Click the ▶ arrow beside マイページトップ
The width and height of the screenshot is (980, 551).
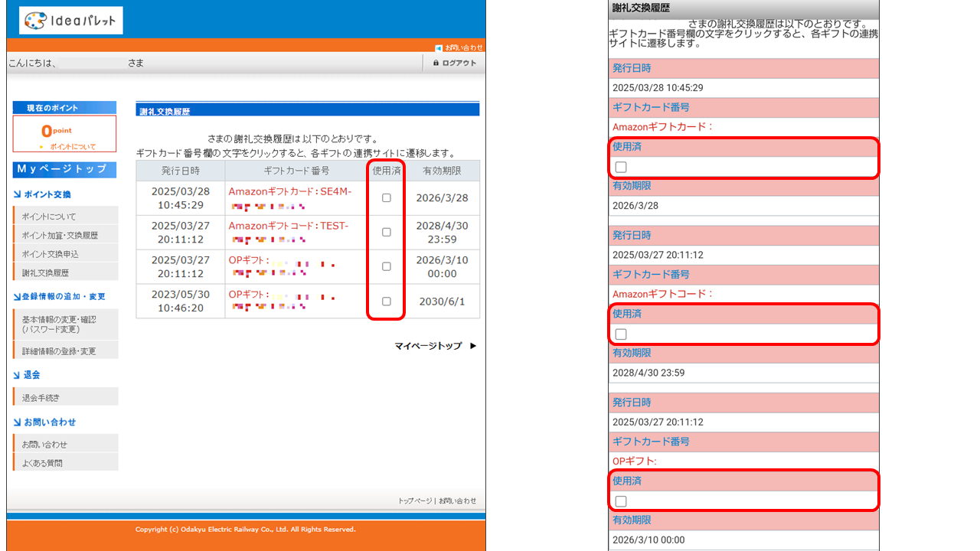[473, 346]
